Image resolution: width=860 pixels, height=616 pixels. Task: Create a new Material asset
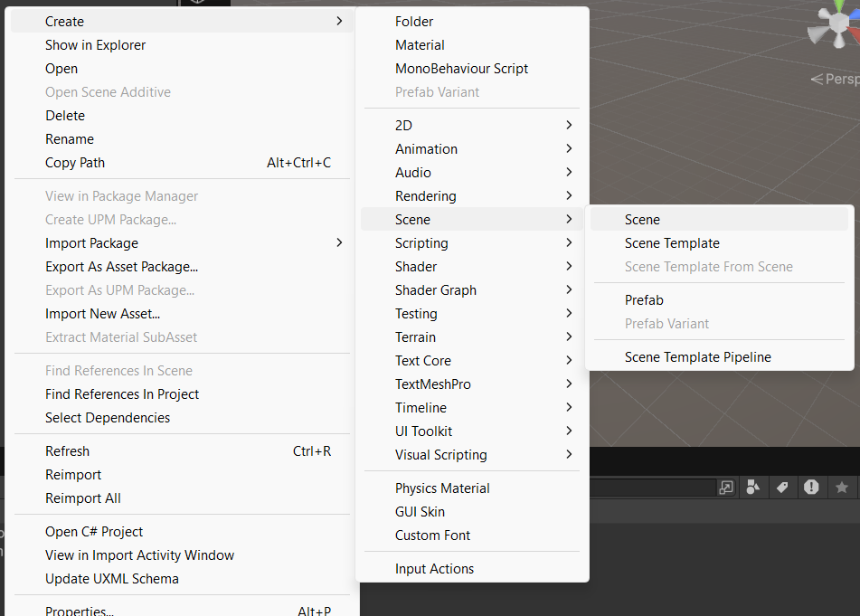(472, 45)
